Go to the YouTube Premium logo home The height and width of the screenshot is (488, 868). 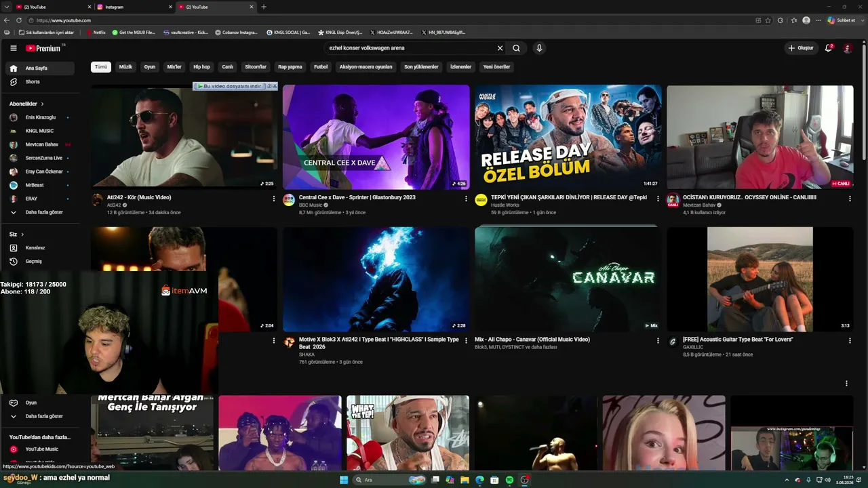[45, 48]
